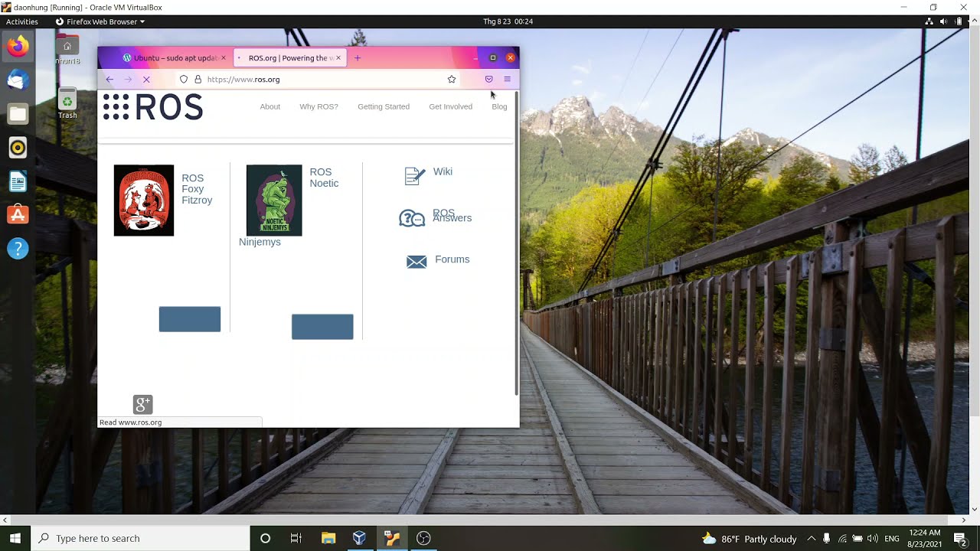Launch Thunderbird mail from the dock
The height and width of the screenshot is (551, 980).
coord(18,80)
